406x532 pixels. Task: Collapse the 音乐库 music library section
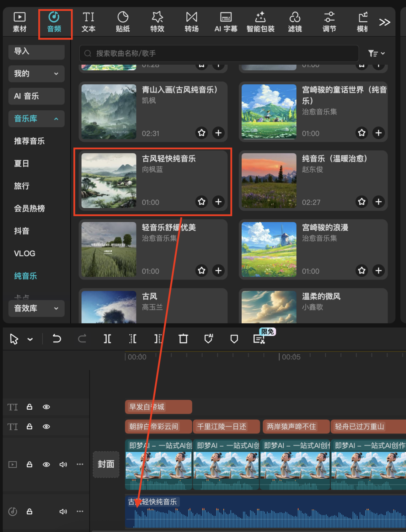[x=56, y=119]
